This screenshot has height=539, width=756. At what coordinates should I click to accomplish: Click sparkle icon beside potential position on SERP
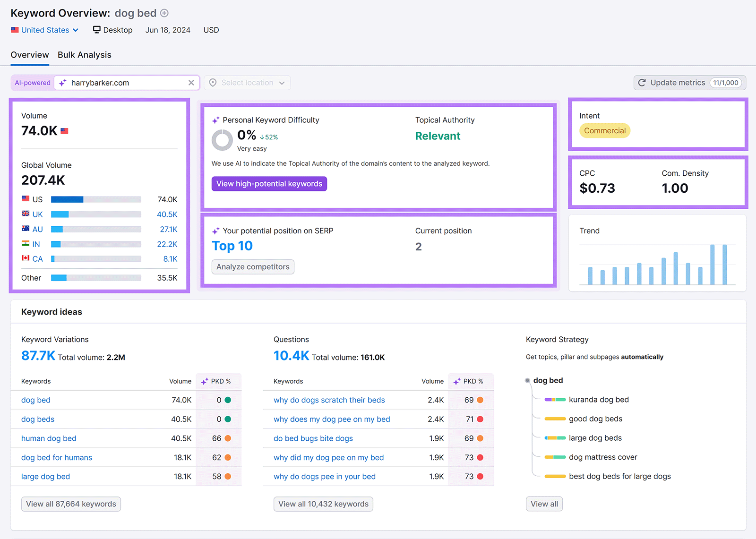(215, 231)
